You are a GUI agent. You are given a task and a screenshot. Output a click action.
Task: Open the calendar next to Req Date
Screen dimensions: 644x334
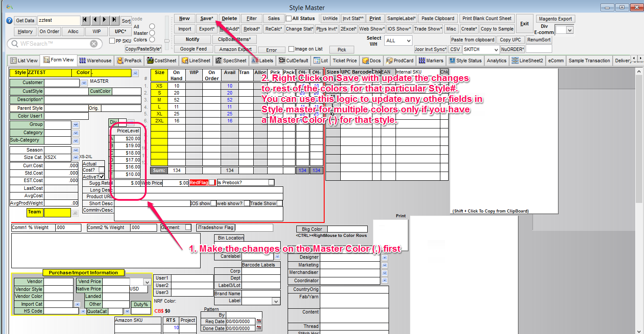(x=259, y=321)
